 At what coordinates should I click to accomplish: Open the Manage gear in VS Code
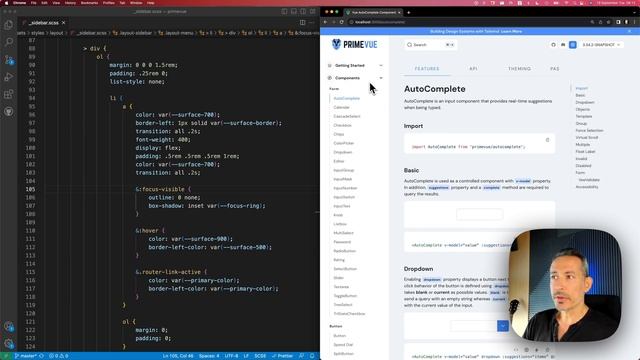pos(9,343)
